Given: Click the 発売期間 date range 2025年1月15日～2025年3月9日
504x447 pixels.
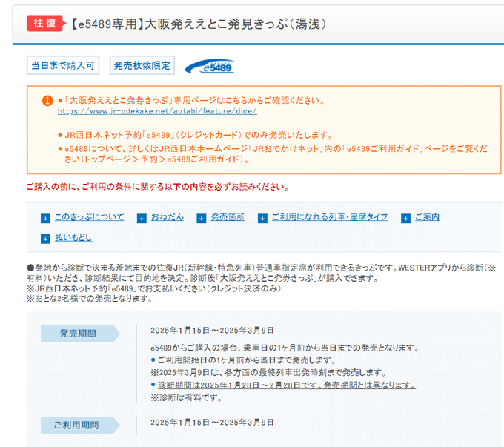Looking at the screenshot, I should point(212,331).
